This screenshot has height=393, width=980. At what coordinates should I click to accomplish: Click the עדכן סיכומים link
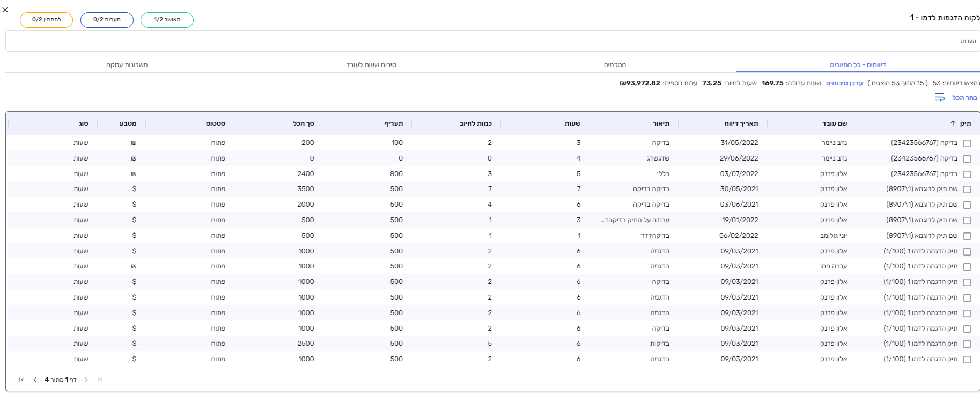[844, 83]
